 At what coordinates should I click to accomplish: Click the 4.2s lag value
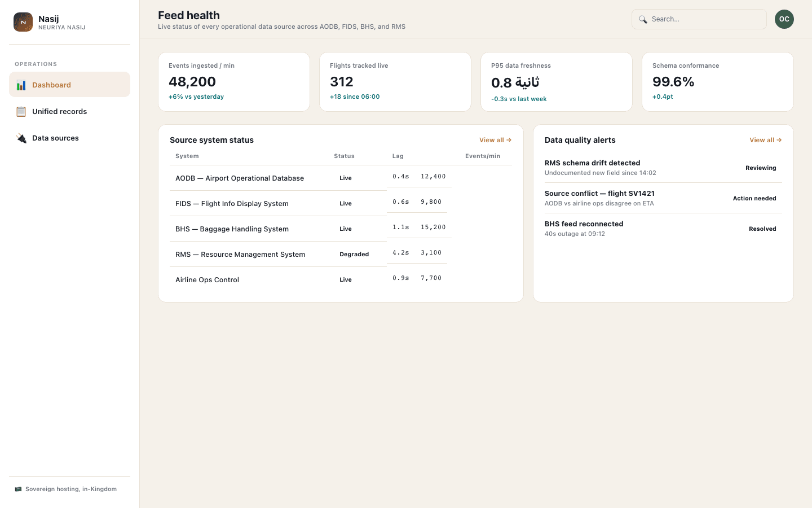point(401,253)
